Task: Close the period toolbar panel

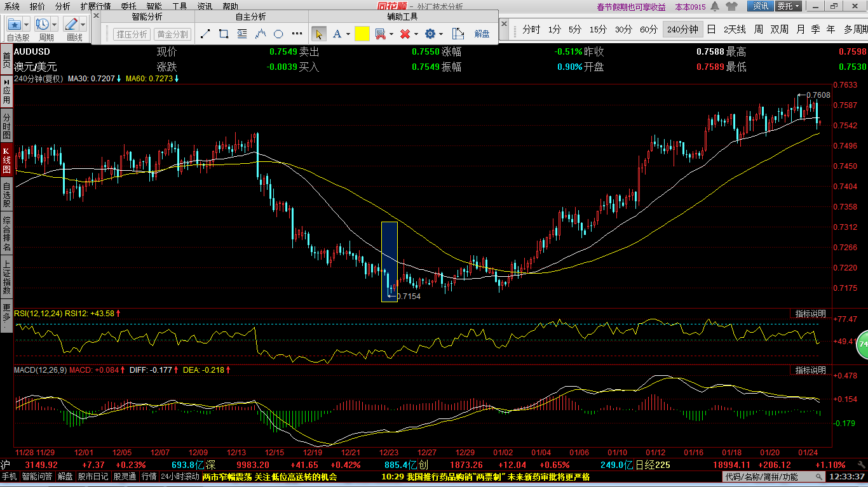Action: [505, 23]
